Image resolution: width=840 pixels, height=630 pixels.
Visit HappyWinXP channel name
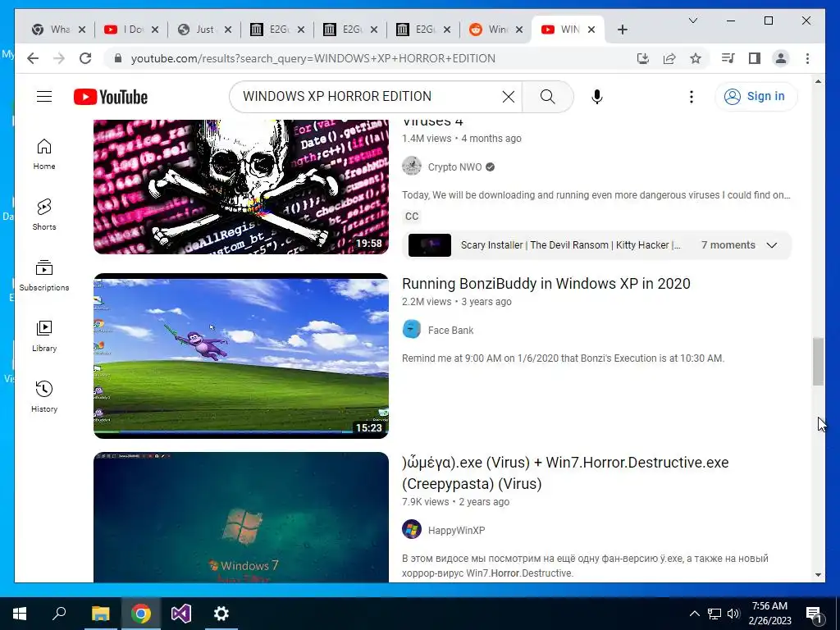tap(456, 531)
